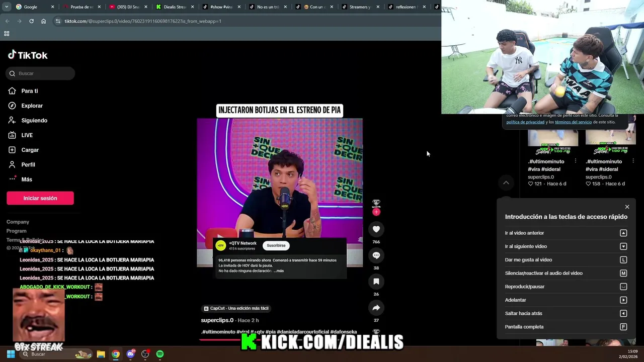Image resolution: width=644 pixels, height=362 pixels.
Task: Open superclips.0 author under the video
Action: [217, 320]
